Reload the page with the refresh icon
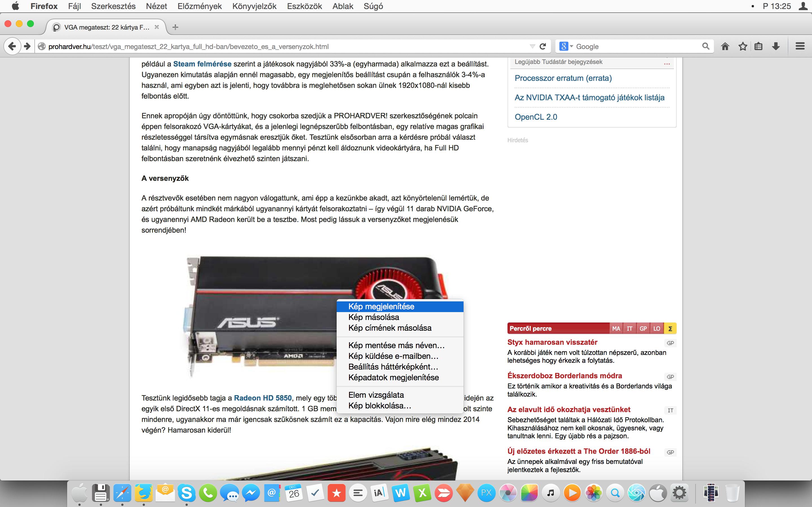The image size is (812, 507). click(542, 46)
